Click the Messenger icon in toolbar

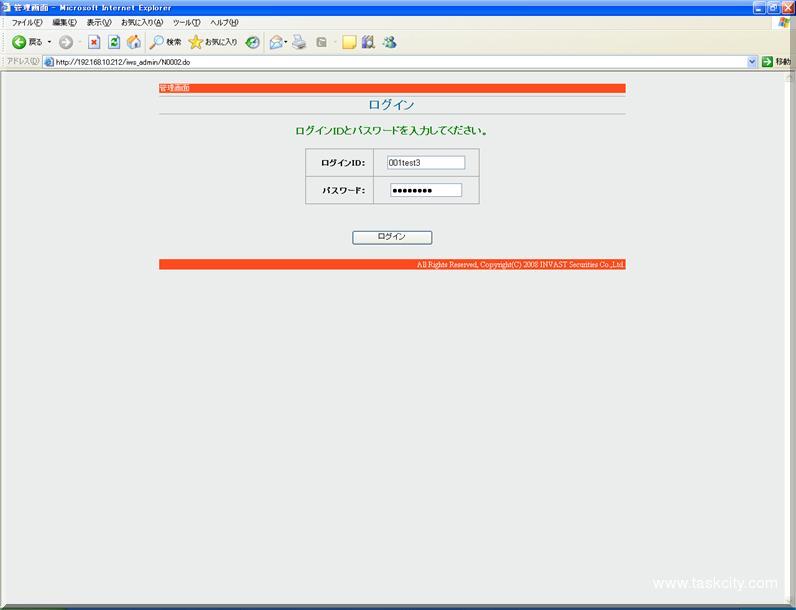coord(389,42)
